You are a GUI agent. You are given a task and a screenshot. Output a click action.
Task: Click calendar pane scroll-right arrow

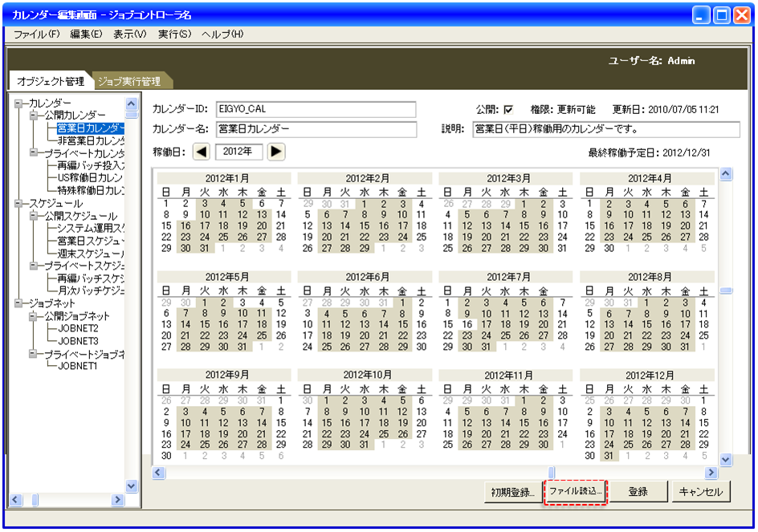[711, 473]
